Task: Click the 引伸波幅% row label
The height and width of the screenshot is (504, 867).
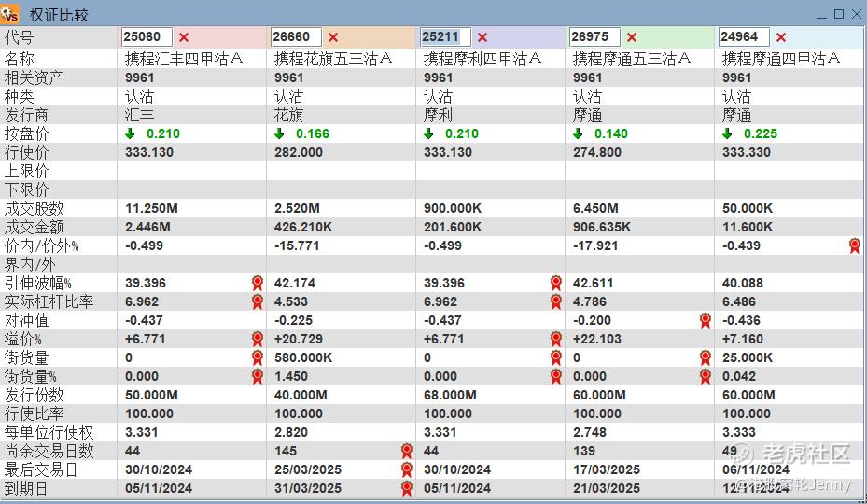Action: coord(38,283)
